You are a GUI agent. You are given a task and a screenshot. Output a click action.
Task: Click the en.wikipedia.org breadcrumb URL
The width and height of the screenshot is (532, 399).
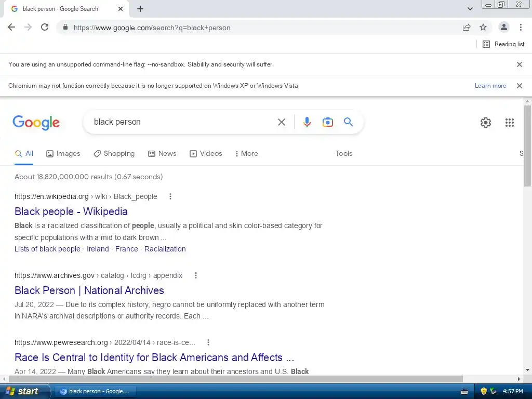pos(86,196)
